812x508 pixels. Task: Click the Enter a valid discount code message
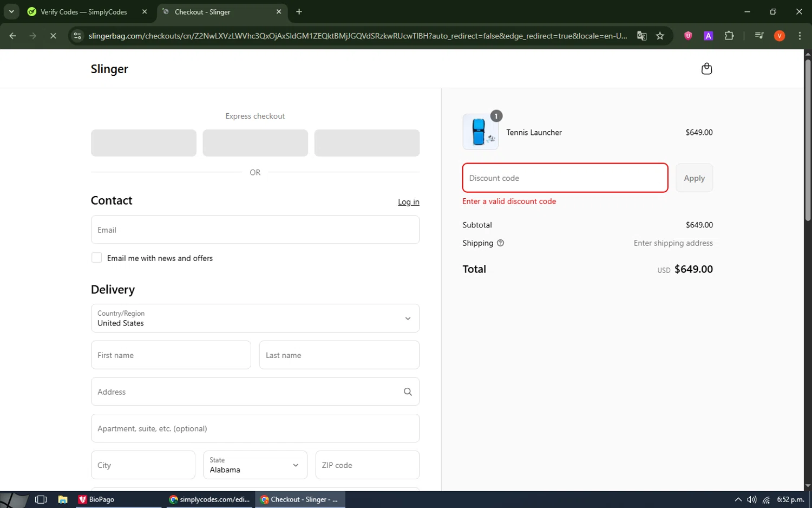tap(509, 201)
